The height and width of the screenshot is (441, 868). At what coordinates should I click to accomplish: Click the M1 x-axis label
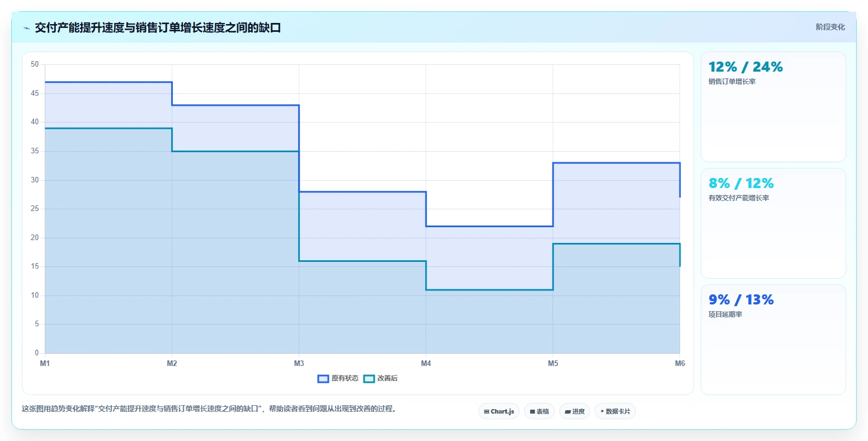pyautogui.click(x=45, y=364)
